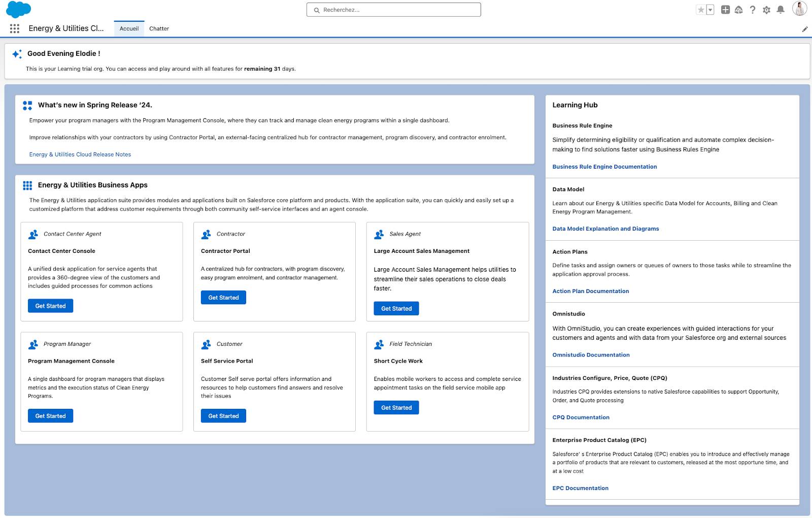Click the Energy & Utilities Business Apps grid icon
Image resolution: width=812 pixels, height=518 pixels.
coord(27,185)
